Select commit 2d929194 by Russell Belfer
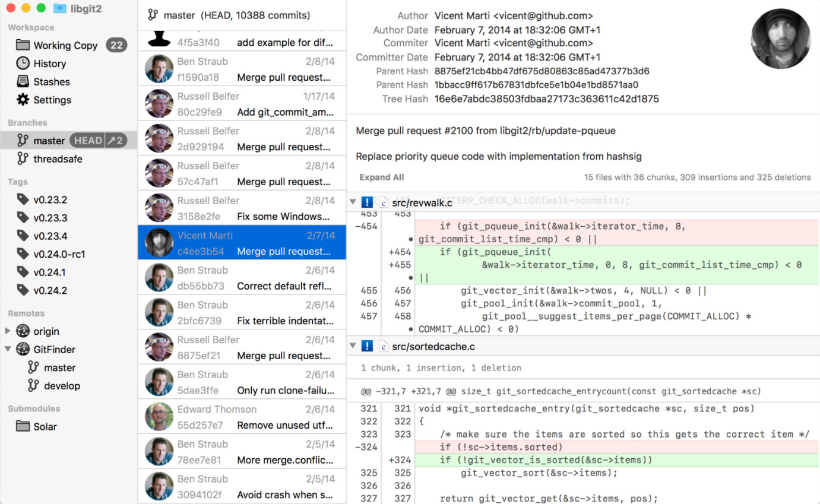 tap(242, 138)
